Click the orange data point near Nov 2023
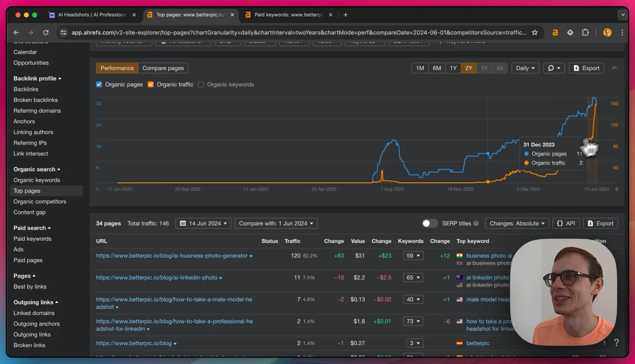635x364 pixels. point(488,182)
